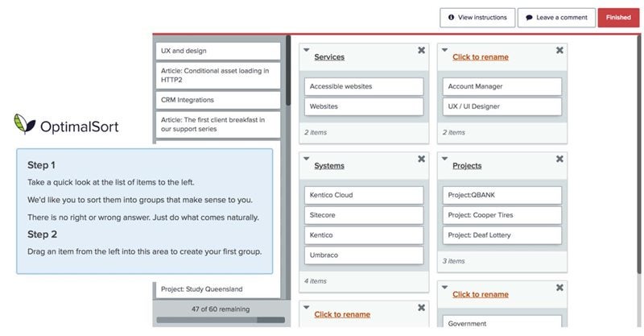Delete the Systems group using its X icon
The width and height of the screenshot is (644, 336).
pos(421,160)
